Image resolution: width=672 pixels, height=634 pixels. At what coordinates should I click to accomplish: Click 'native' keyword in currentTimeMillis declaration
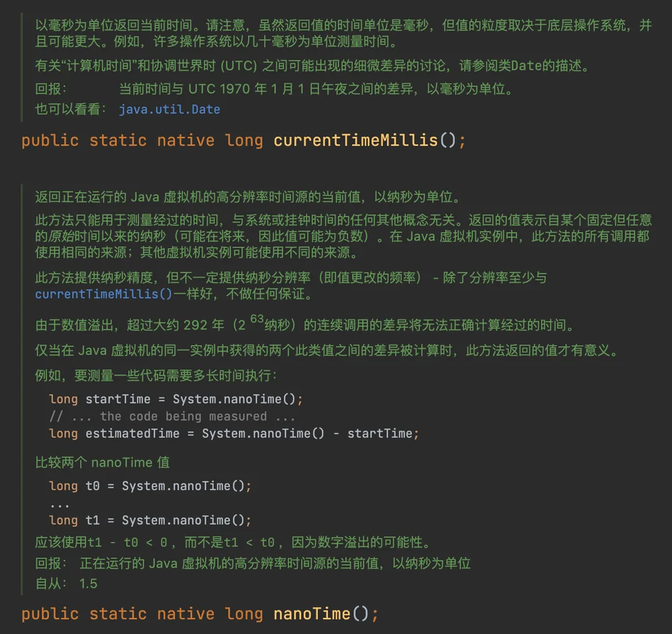(185, 140)
